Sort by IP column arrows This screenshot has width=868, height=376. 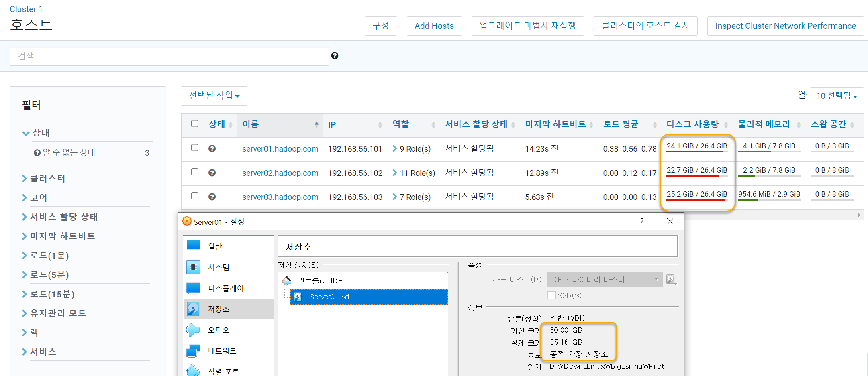[x=380, y=125]
